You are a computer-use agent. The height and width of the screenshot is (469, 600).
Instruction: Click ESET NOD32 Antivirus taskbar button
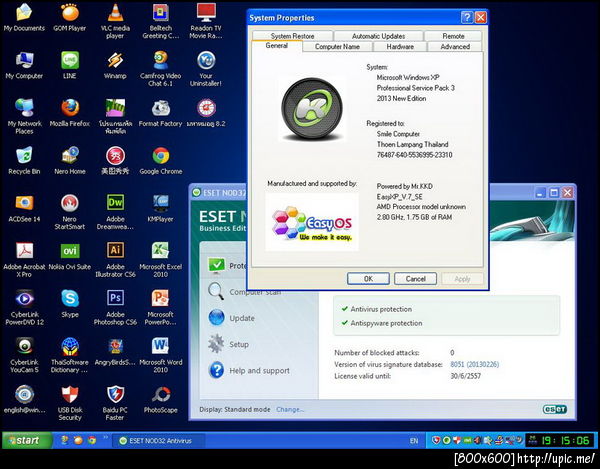point(159,441)
